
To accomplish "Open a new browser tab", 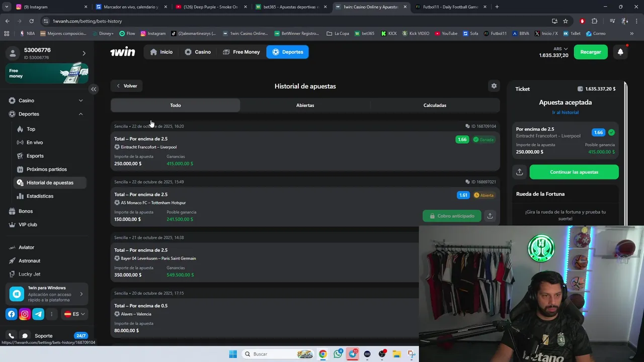I will (x=497, y=7).
